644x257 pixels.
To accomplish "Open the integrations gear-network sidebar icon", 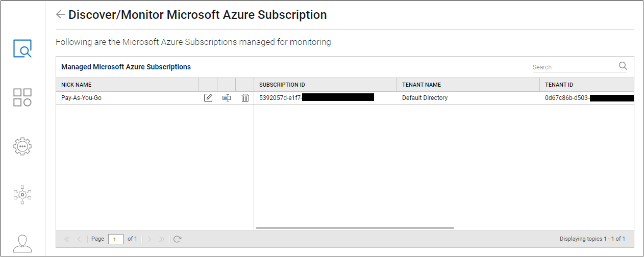I will pos(22,194).
